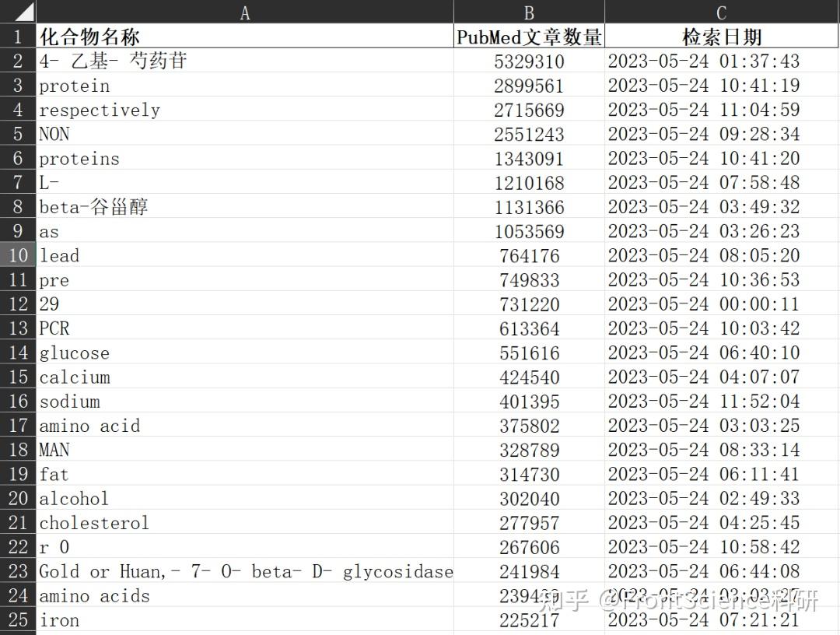Image resolution: width=840 pixels, height=635 pixels.
Task: Click the PubMed文章数量 header cell
Action: coord(529,37)
